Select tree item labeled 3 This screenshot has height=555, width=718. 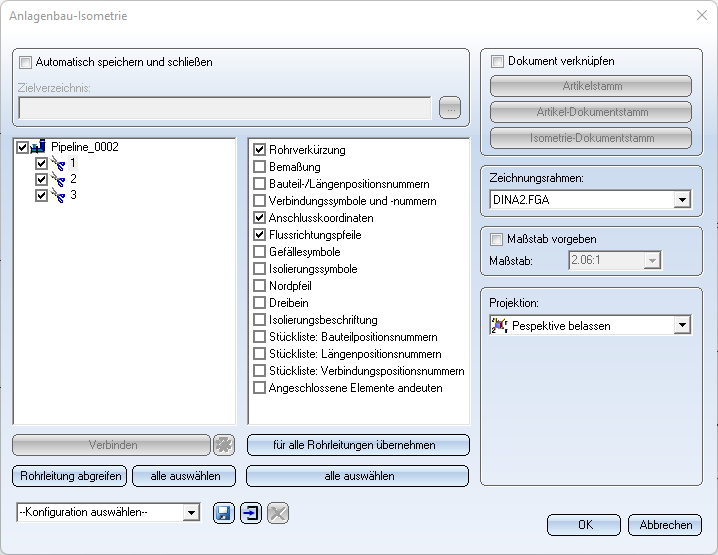[x=73, y=195]
